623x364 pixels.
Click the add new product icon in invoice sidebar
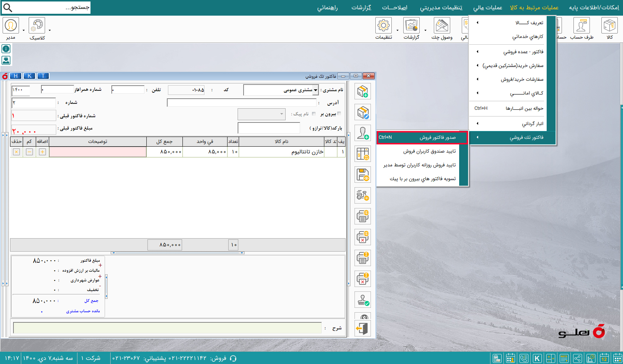click(363, 92)
